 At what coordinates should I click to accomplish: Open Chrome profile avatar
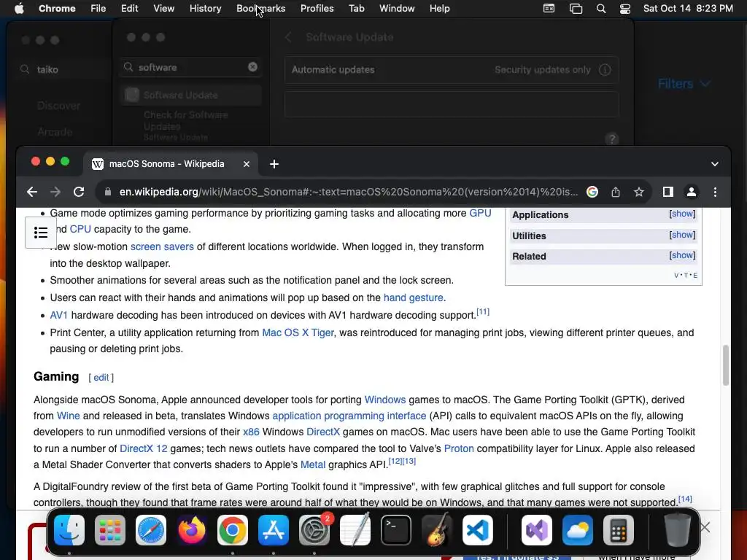pyautogui.click(x=692, y=192)
